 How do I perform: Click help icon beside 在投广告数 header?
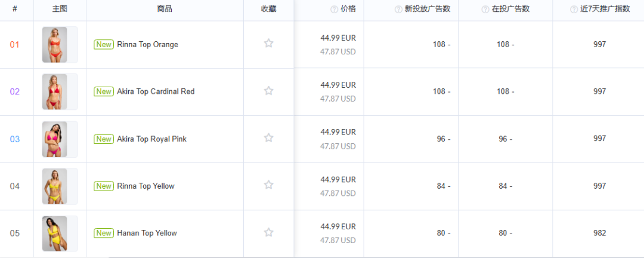(486, 10)
